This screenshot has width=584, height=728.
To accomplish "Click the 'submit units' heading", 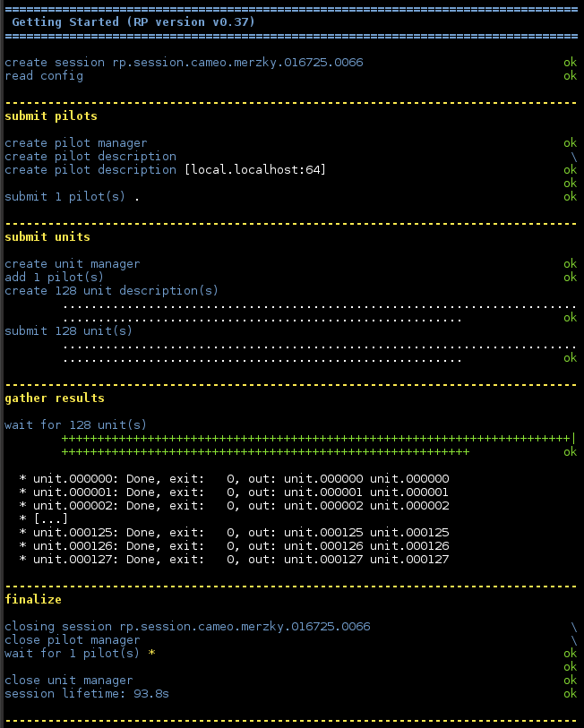I will tap(47, 236).
